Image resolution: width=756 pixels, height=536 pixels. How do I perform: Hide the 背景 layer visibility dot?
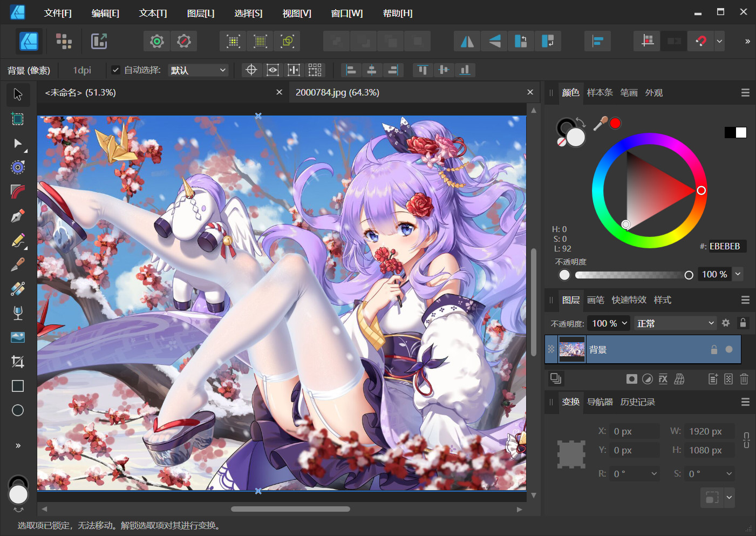tap(729, 349)
